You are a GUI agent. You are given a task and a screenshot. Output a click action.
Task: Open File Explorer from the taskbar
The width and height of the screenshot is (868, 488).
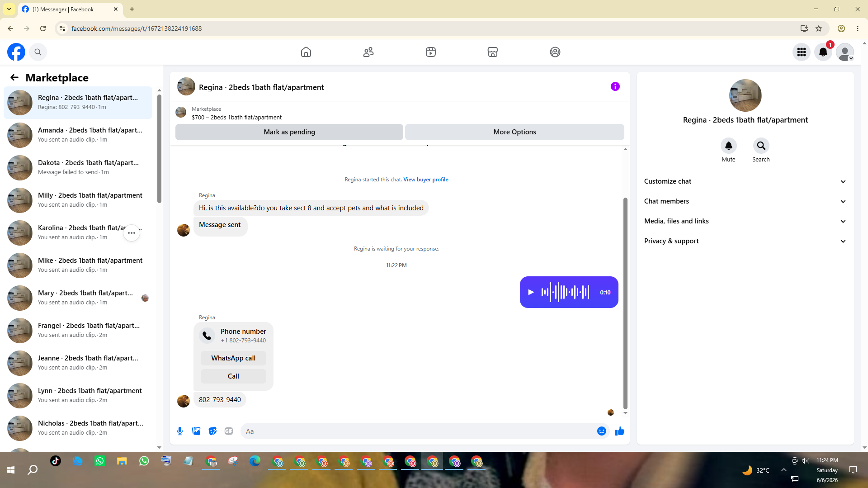[x=122, y=461]
